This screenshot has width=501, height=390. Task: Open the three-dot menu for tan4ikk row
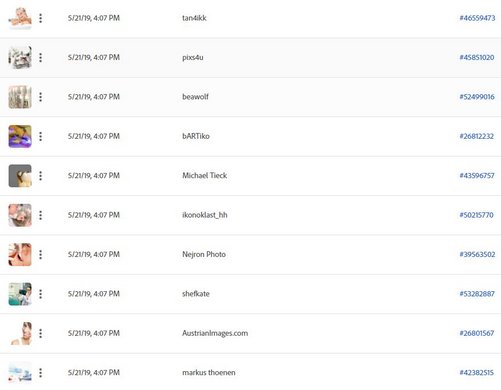(x=40, y=18)
